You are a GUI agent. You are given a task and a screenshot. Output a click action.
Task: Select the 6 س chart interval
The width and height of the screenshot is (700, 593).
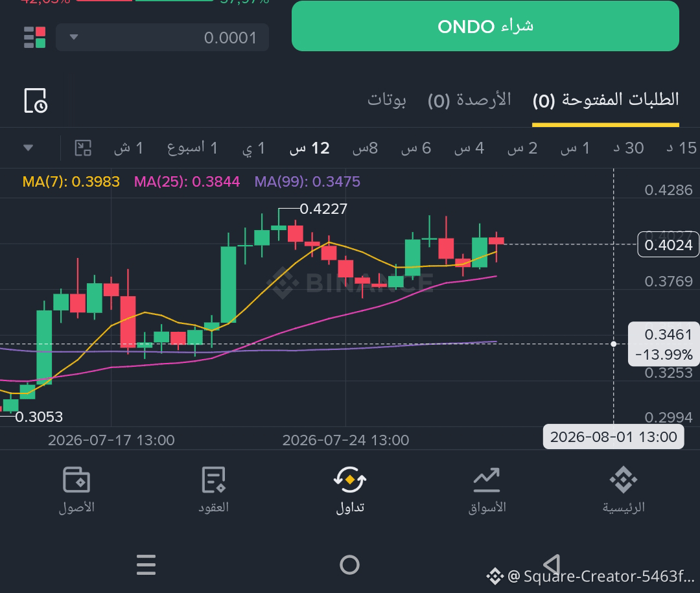point(416,148)
